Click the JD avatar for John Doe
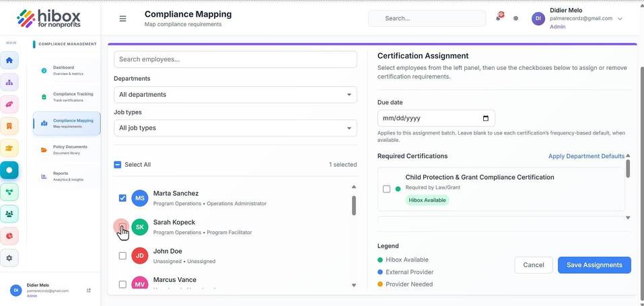Image resolution: width=644 pixels, height=306 pixels. [140, 256]
